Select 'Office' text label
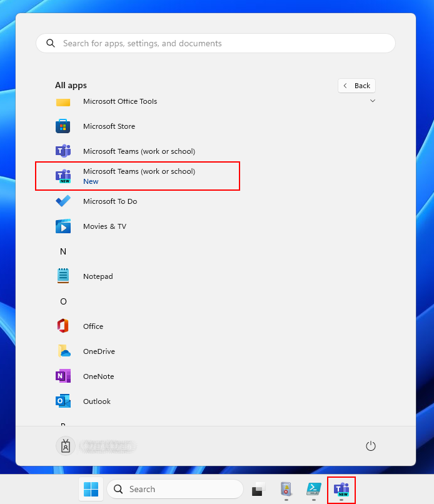 [93, 326]
